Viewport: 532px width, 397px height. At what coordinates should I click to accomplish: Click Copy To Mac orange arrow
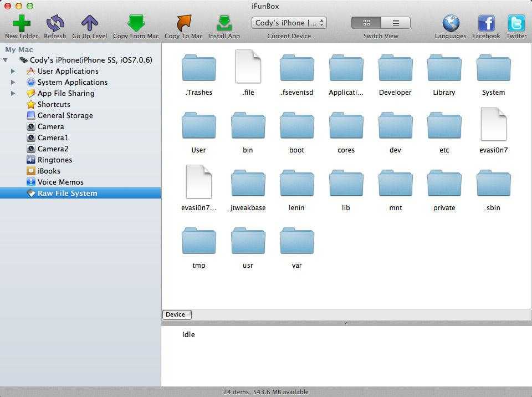pyautogui.click(x=184, y=23)
